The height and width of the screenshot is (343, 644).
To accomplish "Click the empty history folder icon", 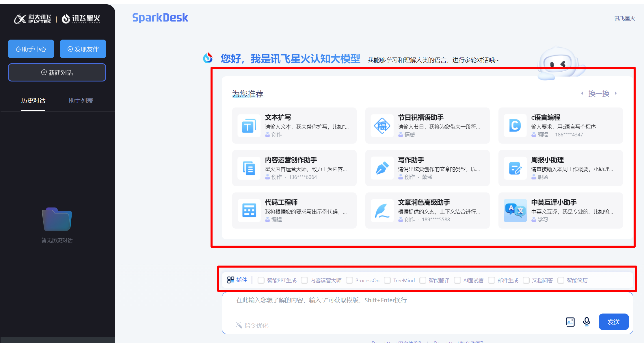I will (57, 219).
